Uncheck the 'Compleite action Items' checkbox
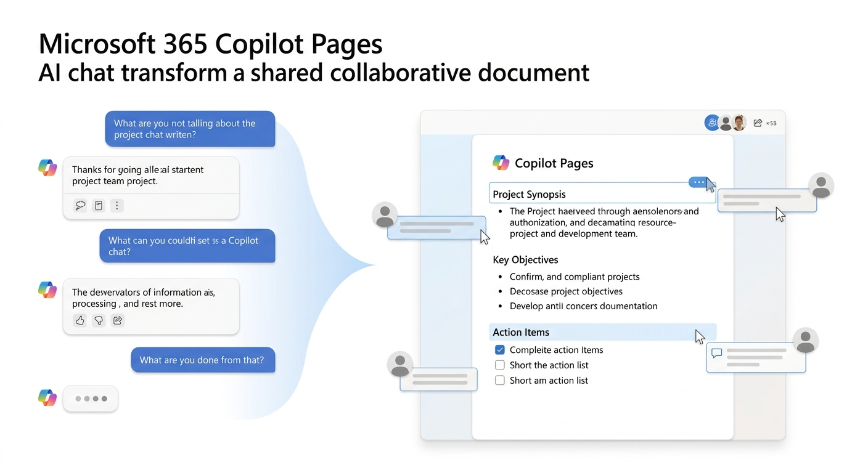Image resolution: width=868 pixels, height=473 pixels. [x=500, y=350]
